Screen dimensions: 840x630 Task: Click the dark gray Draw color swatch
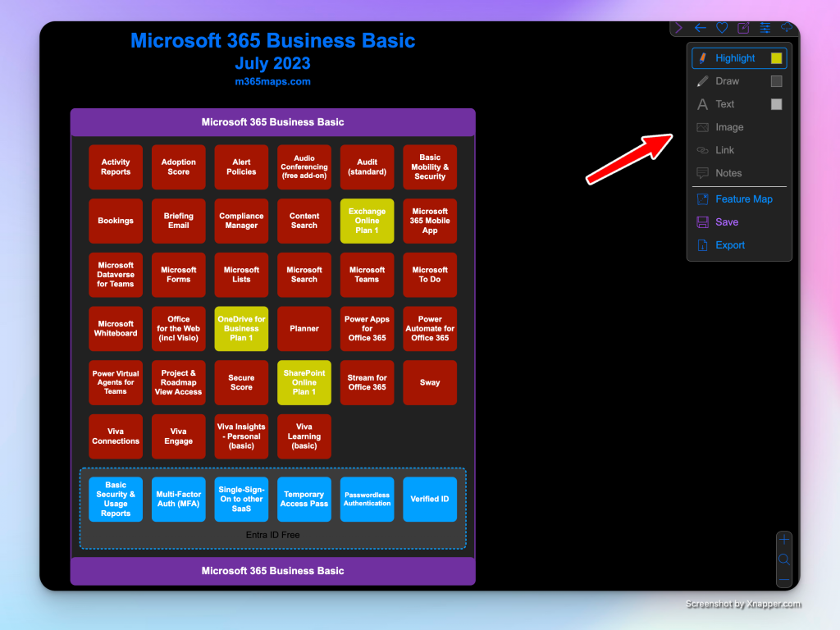click(776, 81)
